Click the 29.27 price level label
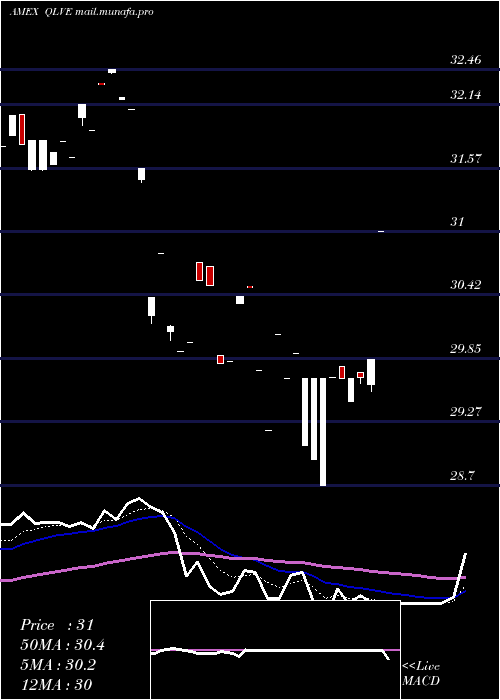Image resolution: width=500 pixels, height=700 pixels. click(x=466, y=412)
